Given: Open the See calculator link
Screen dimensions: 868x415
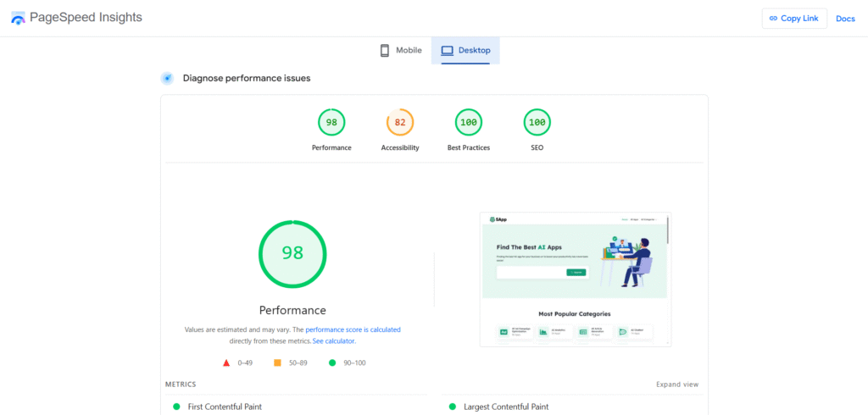Looking at the screenshot, I should click(334, 340).
